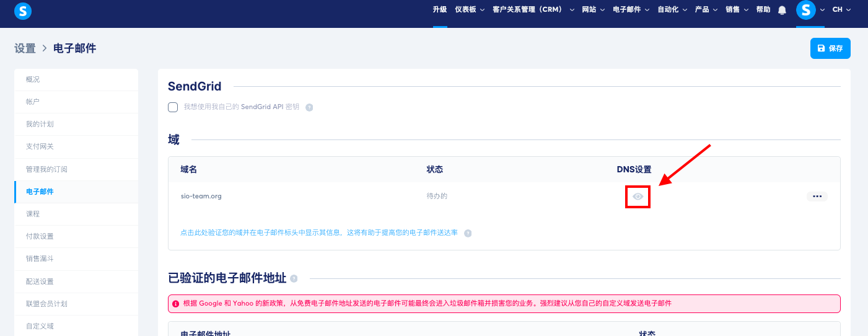
Task: Click the 保存 save button
Action: [x=830, y=48]
